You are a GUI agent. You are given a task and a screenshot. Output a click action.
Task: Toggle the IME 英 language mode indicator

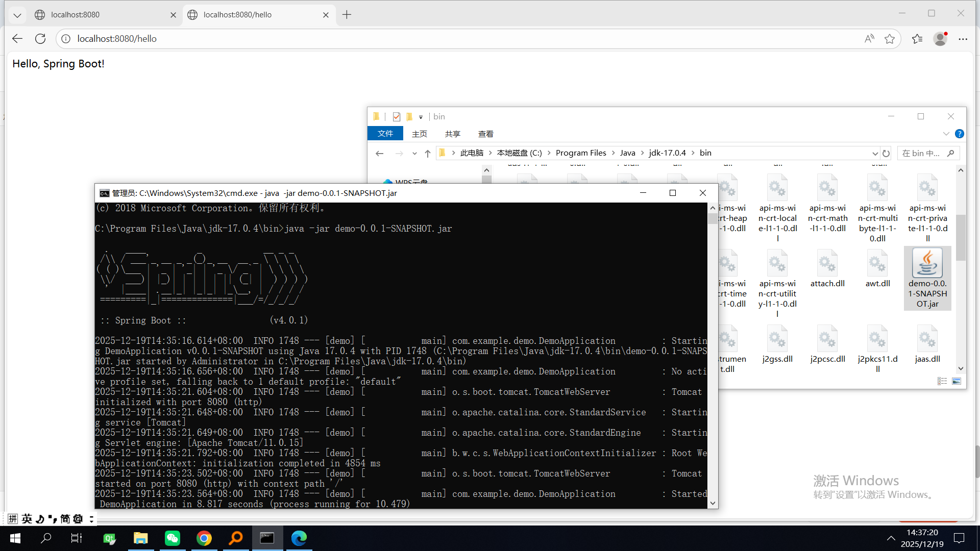point(27,519)
